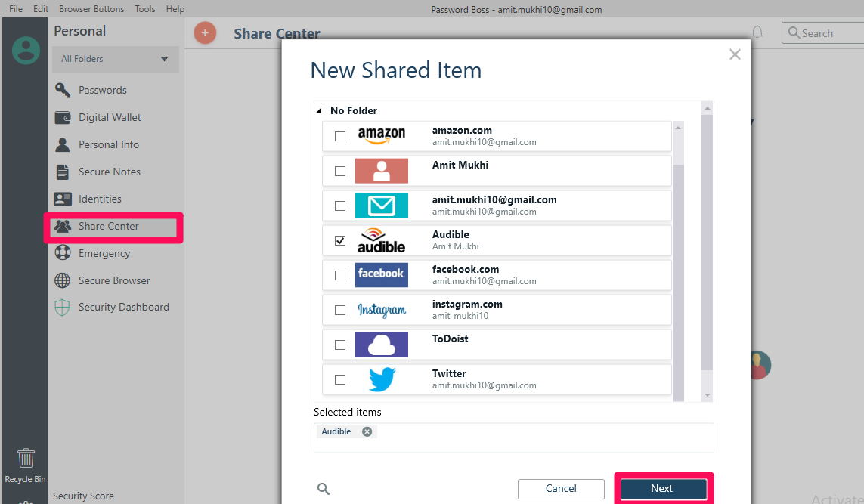Click the Secure Notes document icon
Viewport: 864px width, 504px height.
coord(62,172)
